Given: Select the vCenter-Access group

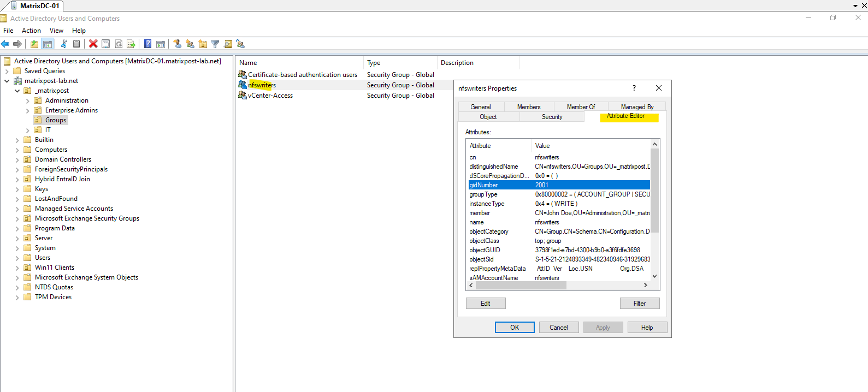Looking at the screenshot, I should pos(270,96).
